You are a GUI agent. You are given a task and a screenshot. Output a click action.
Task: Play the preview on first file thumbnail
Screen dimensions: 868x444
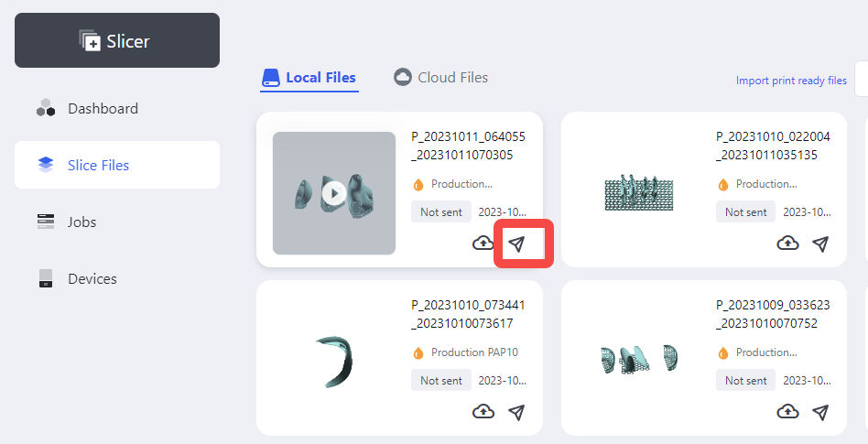tap(334, 193)
